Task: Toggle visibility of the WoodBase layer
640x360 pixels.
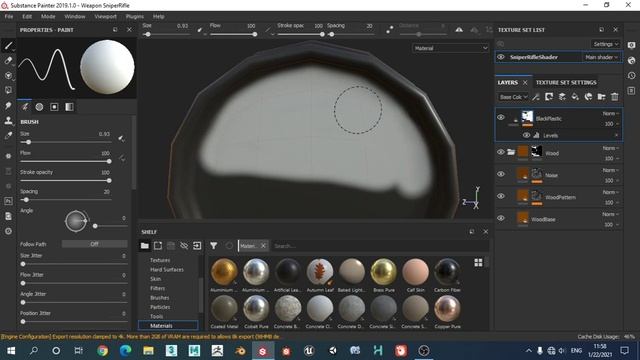Action: click(x=501, y=218)
